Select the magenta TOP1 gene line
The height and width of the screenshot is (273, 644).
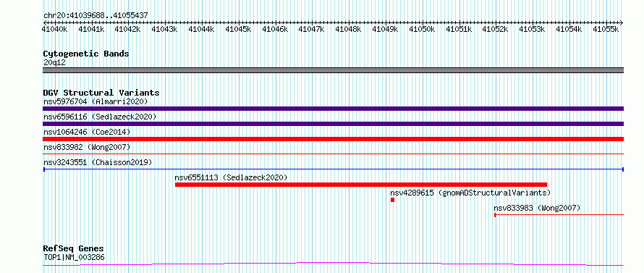click(333, 264)
